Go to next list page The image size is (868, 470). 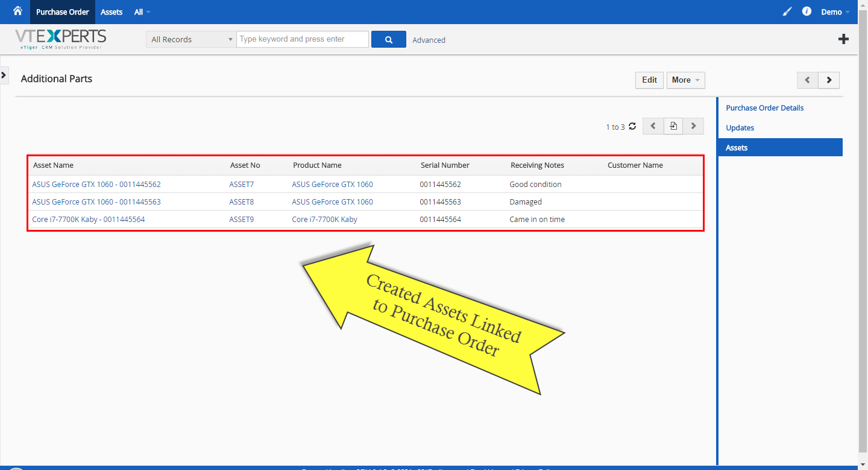693,126
